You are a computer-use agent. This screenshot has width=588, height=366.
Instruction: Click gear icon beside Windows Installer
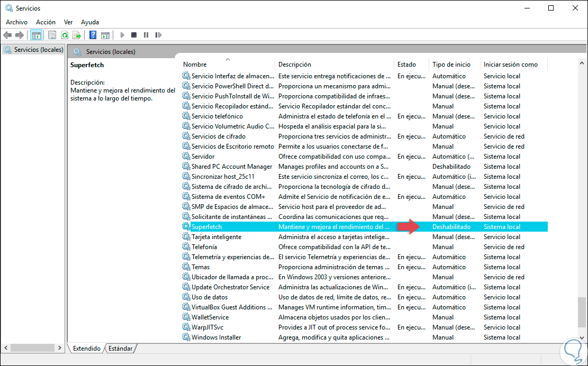click(186, 337)
